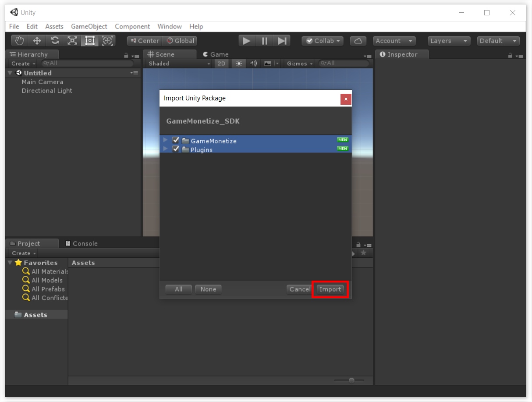The image size is (532, 402).
Task: Expand the Plugins folder tree
Action: coord(165,149)
